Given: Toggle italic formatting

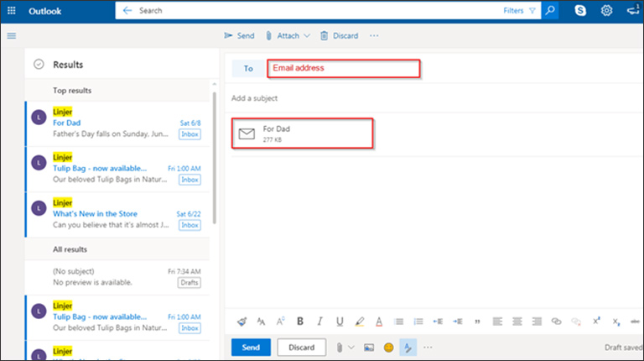Looking at the screenshot, I should coord(320,322).
